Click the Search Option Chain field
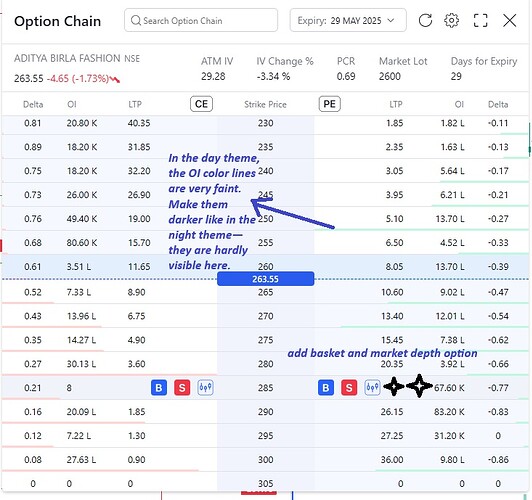This screenshot has height=500, width=532. [x=201, y=20]
